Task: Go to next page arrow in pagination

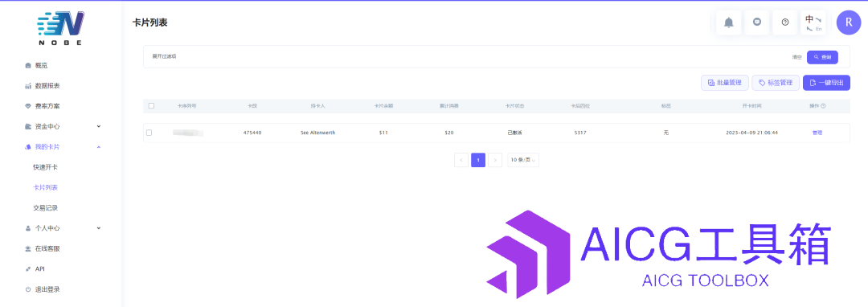Action: click(495, 160)
